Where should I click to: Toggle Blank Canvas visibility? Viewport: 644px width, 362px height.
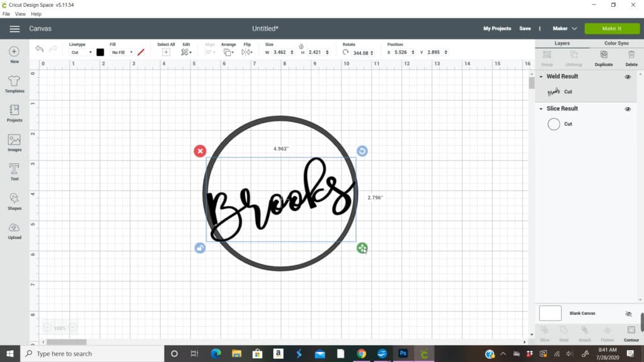coord(628,314)
